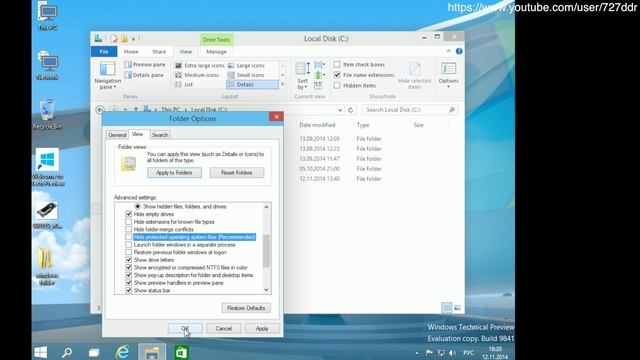640x360 pixels.
Task: Select Extra large icons layout
Action: [x=200, y=65]
